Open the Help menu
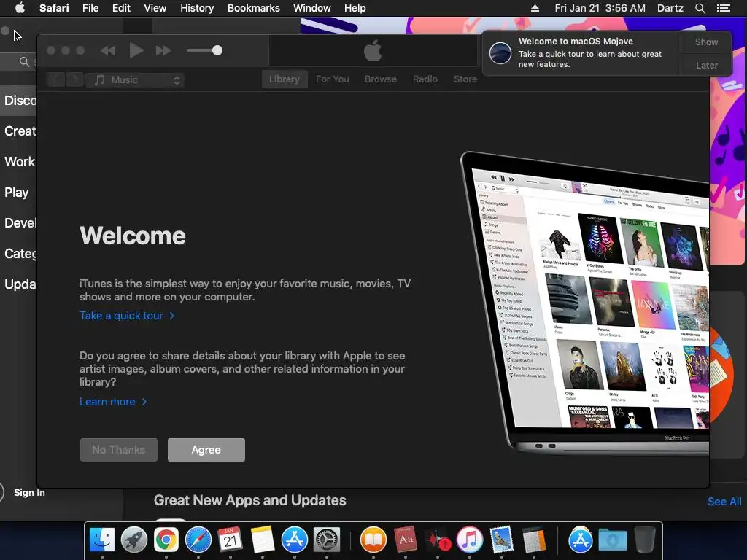 (355, 8)
